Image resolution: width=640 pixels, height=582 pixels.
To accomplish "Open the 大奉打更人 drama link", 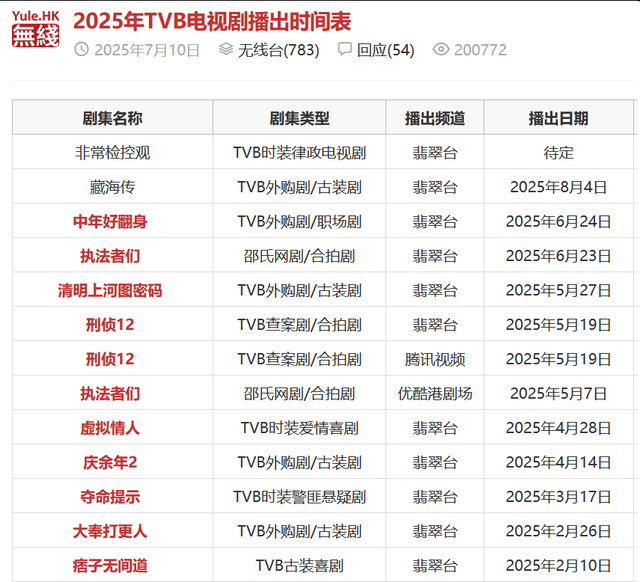I will tap(110, 531).
